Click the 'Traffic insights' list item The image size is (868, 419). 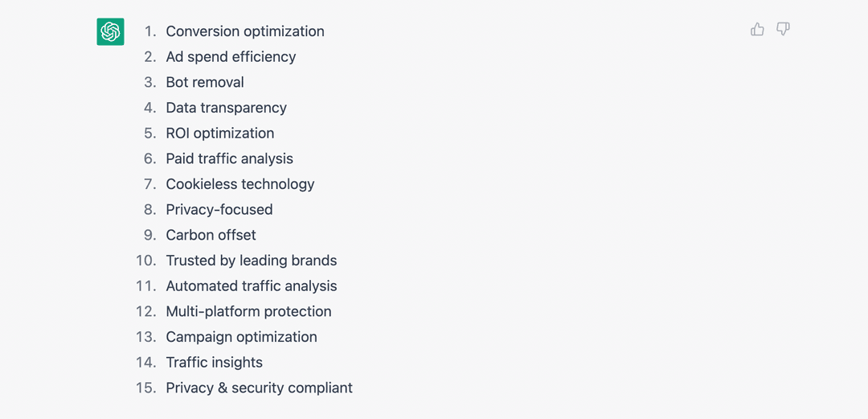click(214, 363)
